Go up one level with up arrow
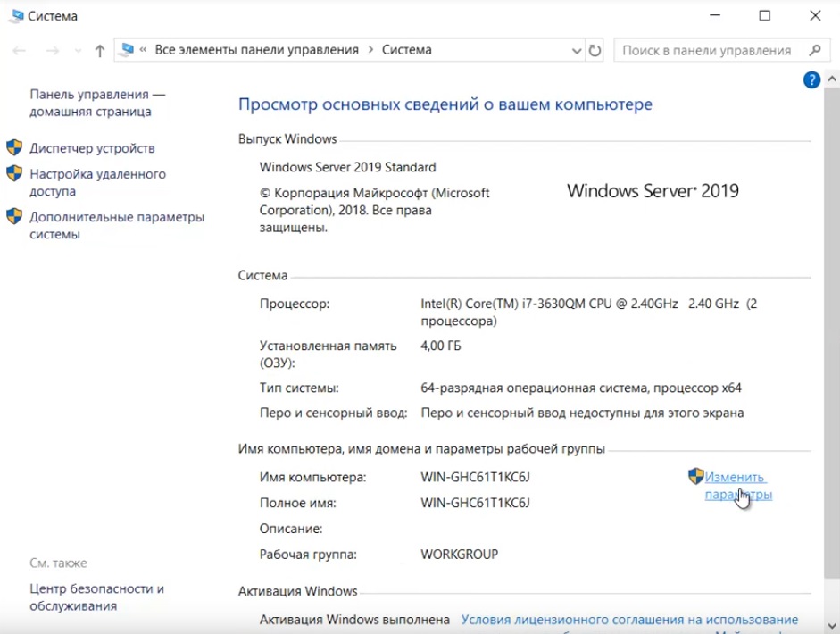This screenshot has height=634, width=840. click(100, 51)
